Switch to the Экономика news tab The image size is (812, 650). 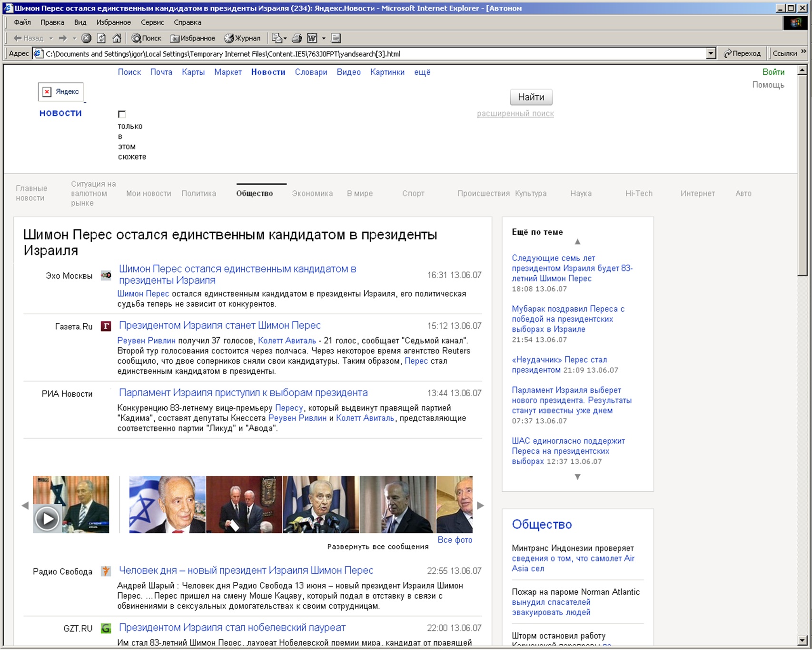(x=312, y=193)
